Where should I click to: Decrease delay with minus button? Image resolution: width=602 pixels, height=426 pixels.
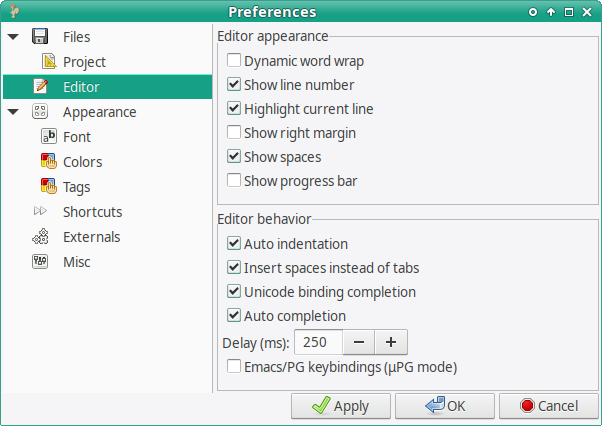click(x=359, y=342)
